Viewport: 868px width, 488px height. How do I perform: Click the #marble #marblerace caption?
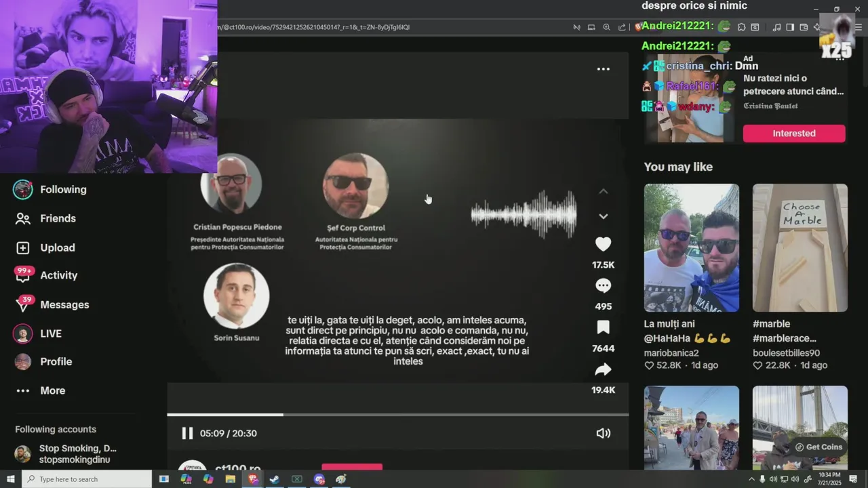pyautogui.click(x=785, y=331)
